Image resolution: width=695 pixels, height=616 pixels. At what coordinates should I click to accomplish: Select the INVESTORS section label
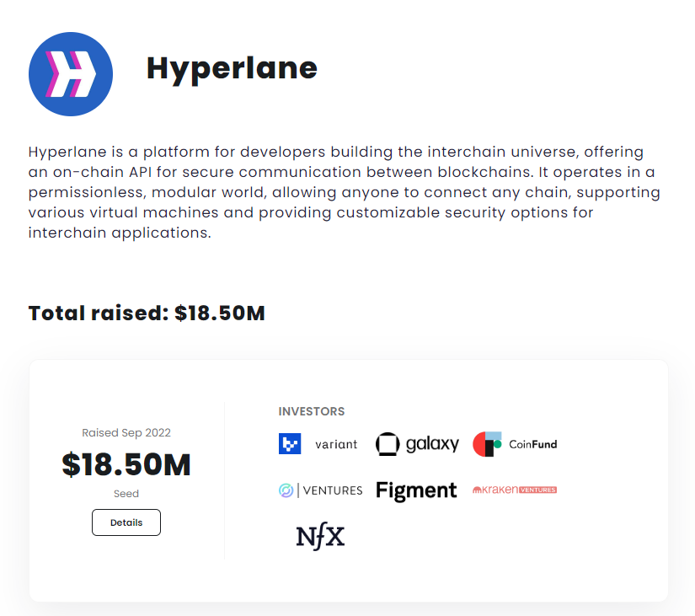(x=312, y=411)
